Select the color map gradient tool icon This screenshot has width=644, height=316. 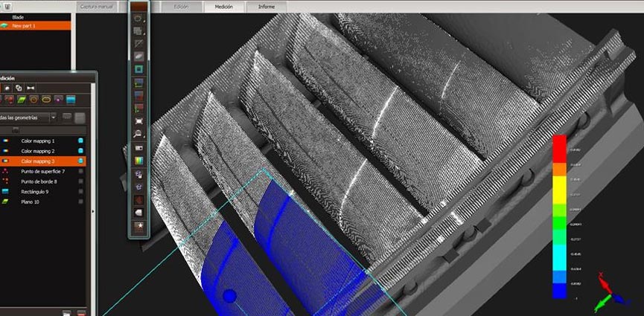pyautogui.click(x=138, y=160)
